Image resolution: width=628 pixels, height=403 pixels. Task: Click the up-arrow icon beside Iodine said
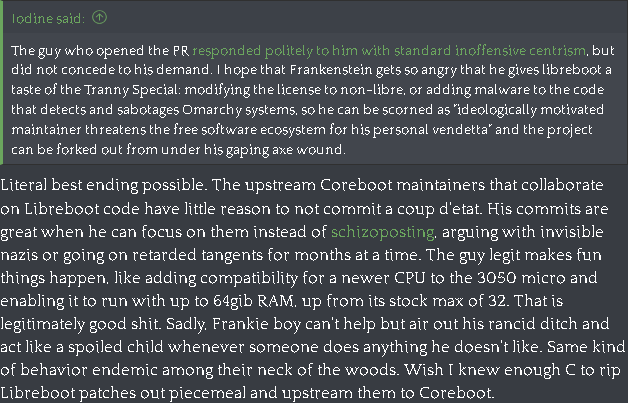pos(102,17)
